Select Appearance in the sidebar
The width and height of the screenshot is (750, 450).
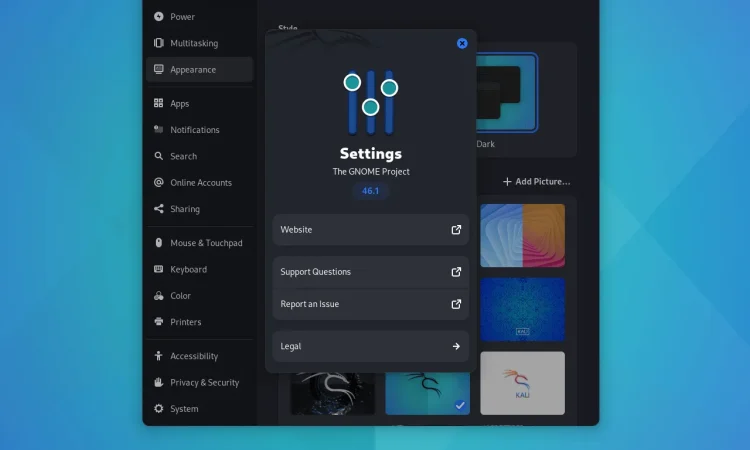click(x=199, y=69)
